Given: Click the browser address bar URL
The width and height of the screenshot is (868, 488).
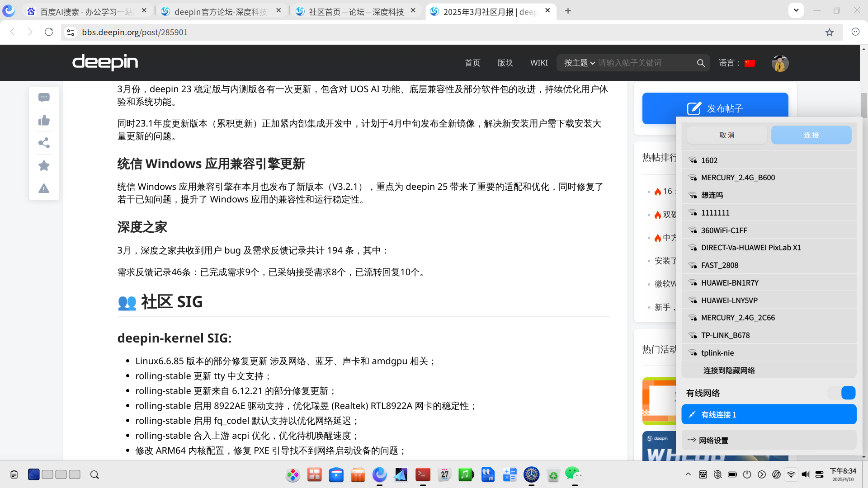Looking at the screenshot, I should click(135, 32).
